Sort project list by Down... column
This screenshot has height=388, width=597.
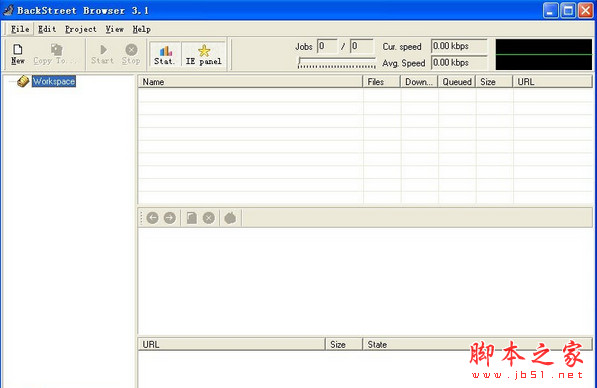[x=419, y=82]
